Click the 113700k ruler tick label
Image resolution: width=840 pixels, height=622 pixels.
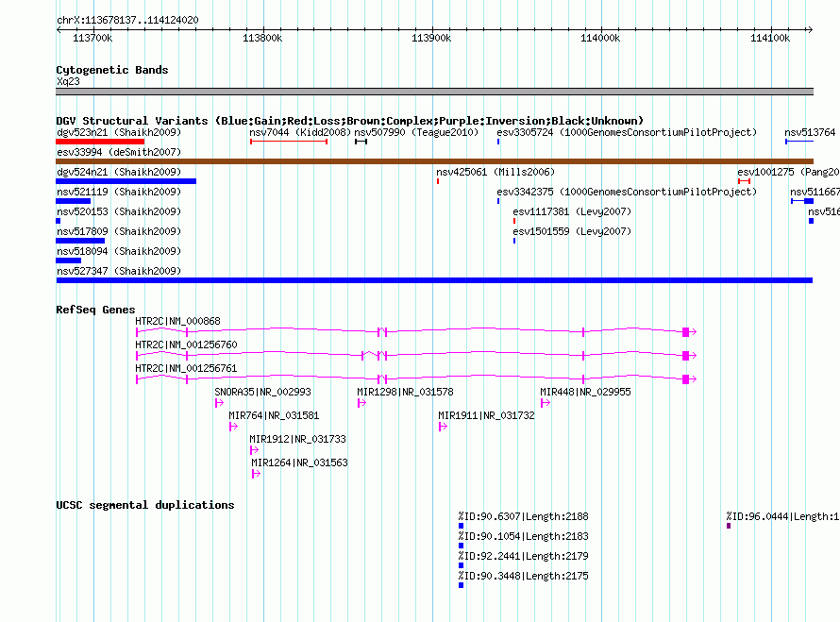tap(92, 38)
